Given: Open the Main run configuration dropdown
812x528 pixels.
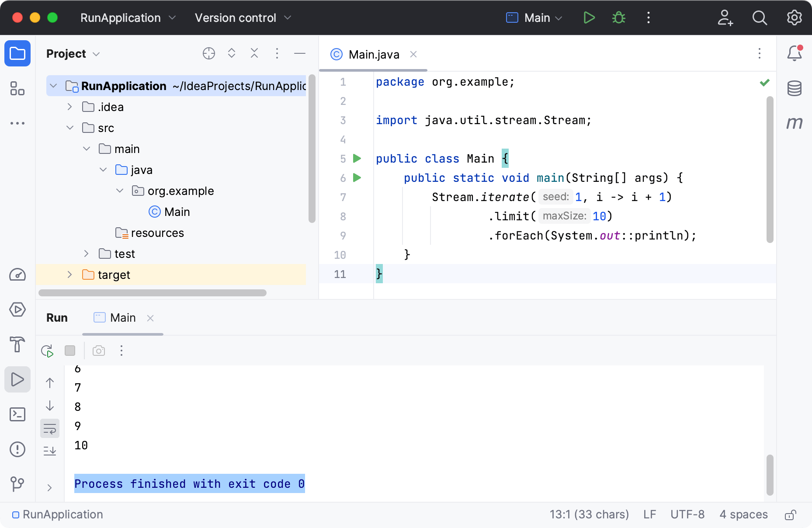Looking at the screenshot, I should (534, 18).
